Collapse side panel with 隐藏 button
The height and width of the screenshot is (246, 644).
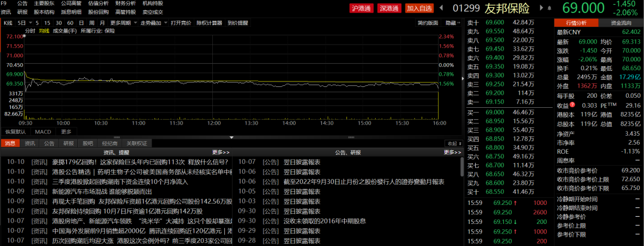click(x=453, y=23)
